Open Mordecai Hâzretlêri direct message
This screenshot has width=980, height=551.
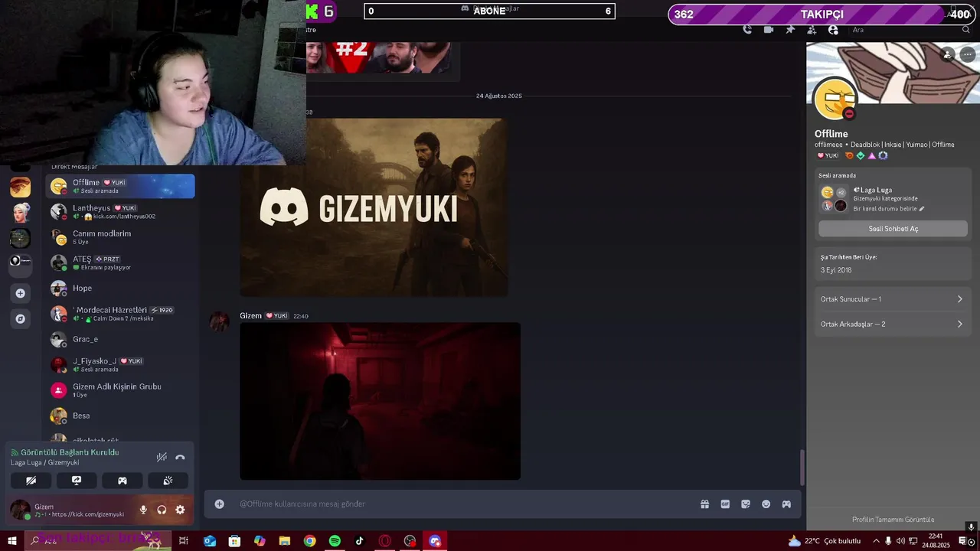(x=120, y=314)
